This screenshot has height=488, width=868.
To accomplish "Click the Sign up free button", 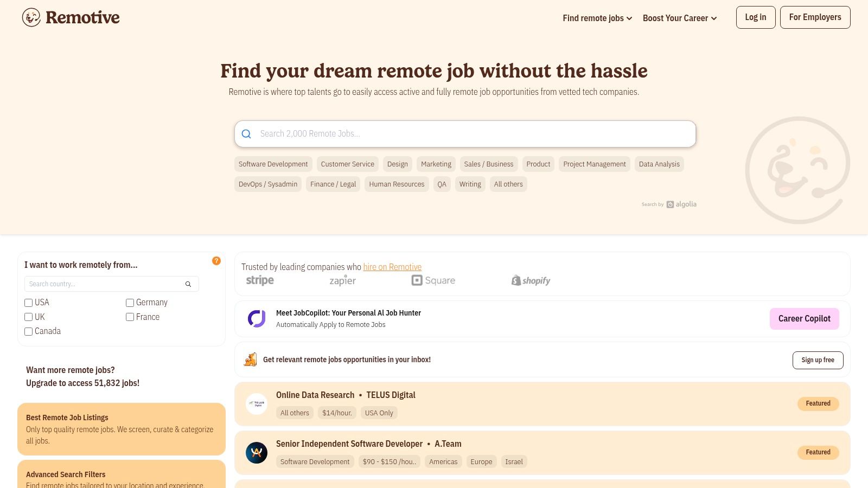I will click(818, 360).
